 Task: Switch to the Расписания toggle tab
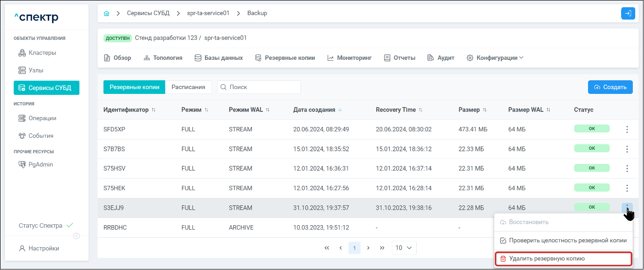point(188,87)
